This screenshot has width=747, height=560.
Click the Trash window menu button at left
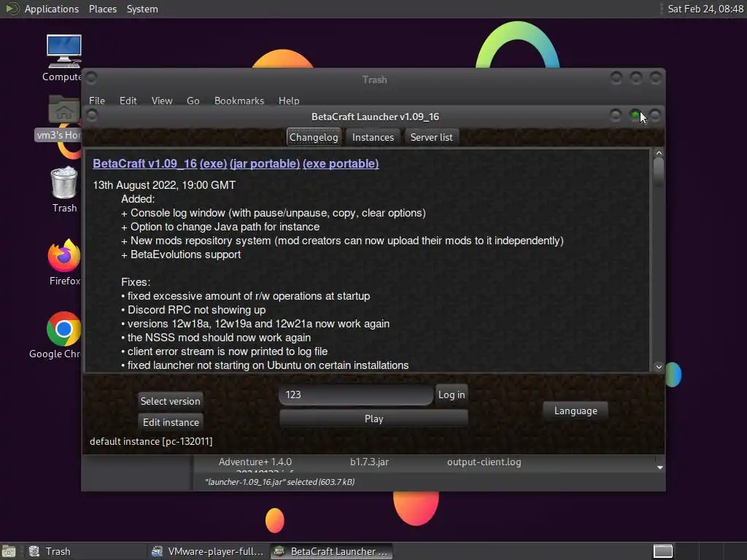click(x=91, y=77)
